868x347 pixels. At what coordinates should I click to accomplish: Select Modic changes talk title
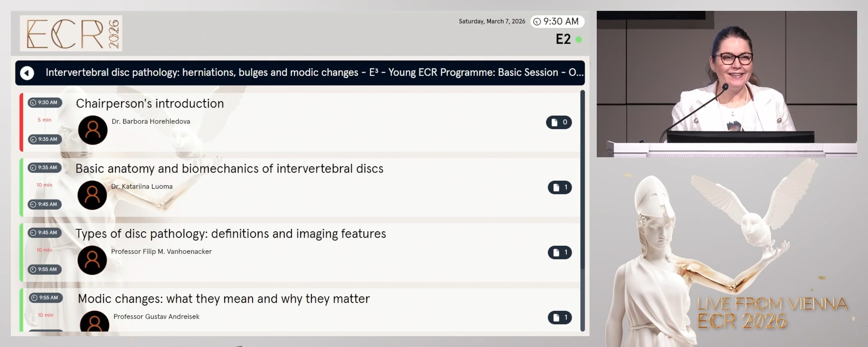coord(224,299)
